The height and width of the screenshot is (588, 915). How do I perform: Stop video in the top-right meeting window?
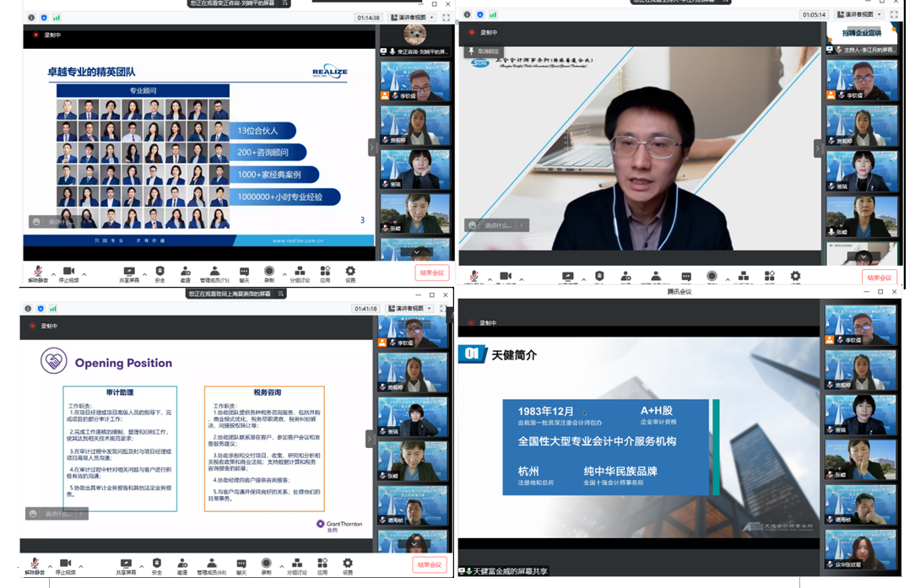(x=506, y=277)
